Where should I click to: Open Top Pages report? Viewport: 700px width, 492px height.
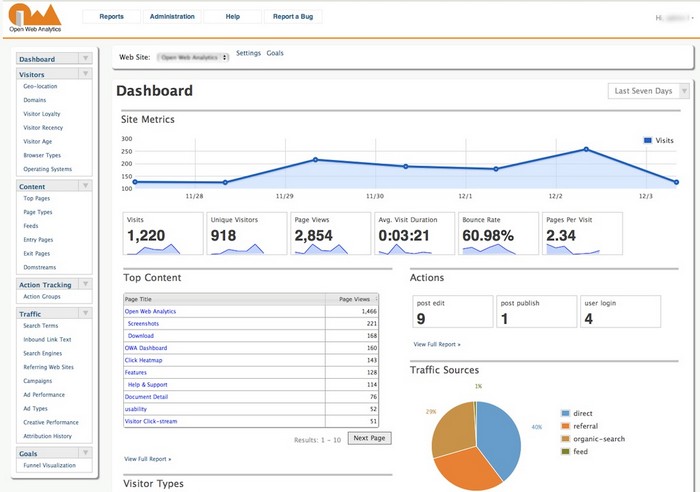pos(37,198)
